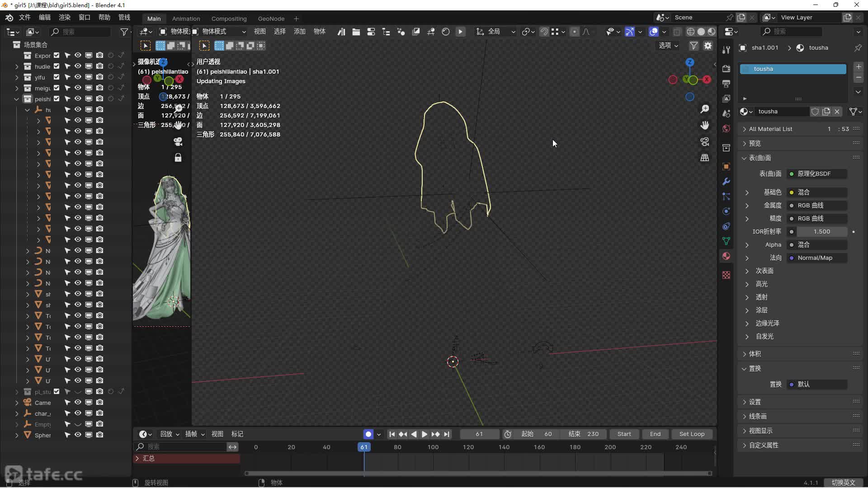Open the Modifier wrench properties tab

pos(726,182)
